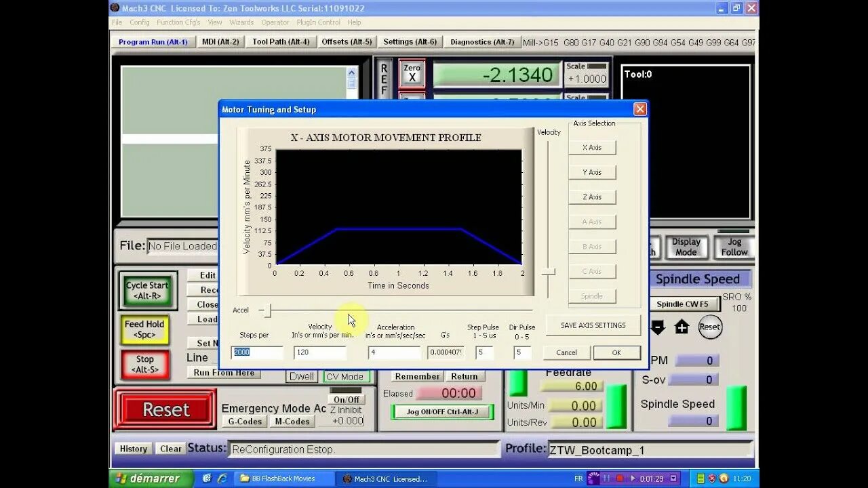Viewport: 868px width, 488px height.
Task: Open the File menu
Action: (x=117, y=22)
